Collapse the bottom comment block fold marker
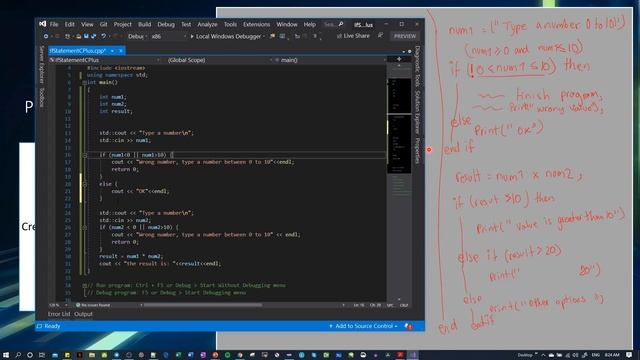Image resolution: width=640 pixels, height=360 pixels. tap(84, 286)
